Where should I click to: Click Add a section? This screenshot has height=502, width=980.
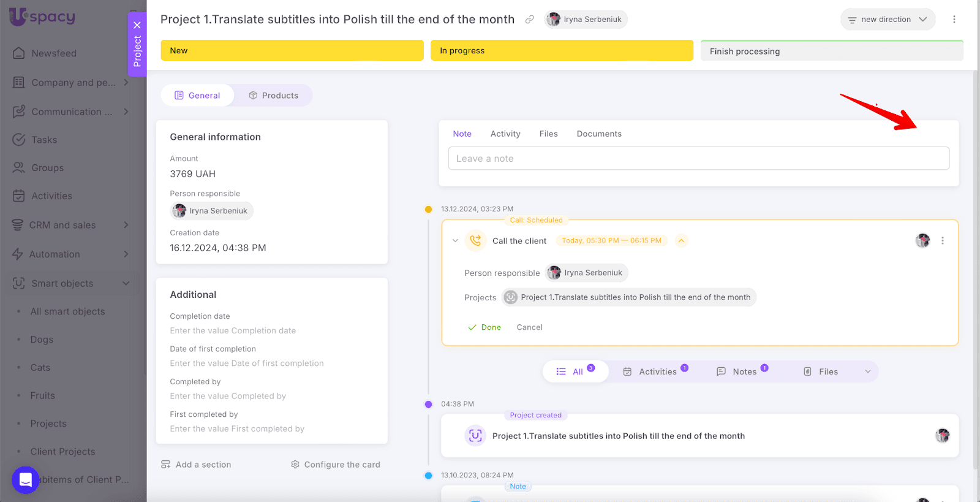point(196,465)
